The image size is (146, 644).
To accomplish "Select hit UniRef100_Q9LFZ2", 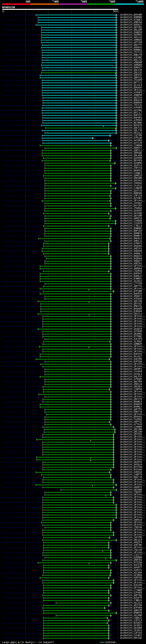I will click(x=131, y=128).
